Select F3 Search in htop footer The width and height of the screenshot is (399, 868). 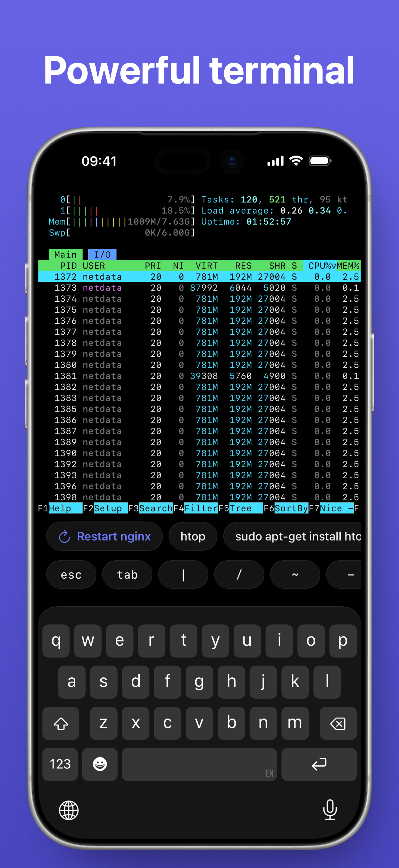[151, 508]
